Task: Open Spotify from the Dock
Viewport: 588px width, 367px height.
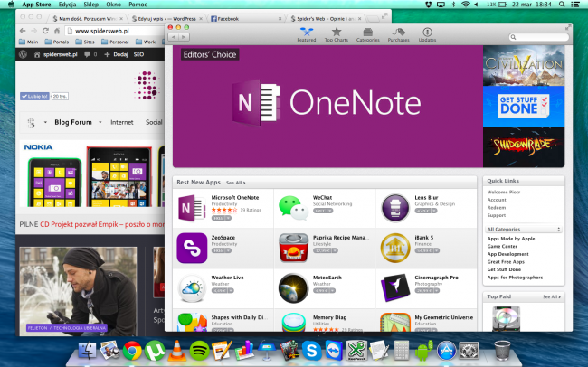Action: click(199, 351)
